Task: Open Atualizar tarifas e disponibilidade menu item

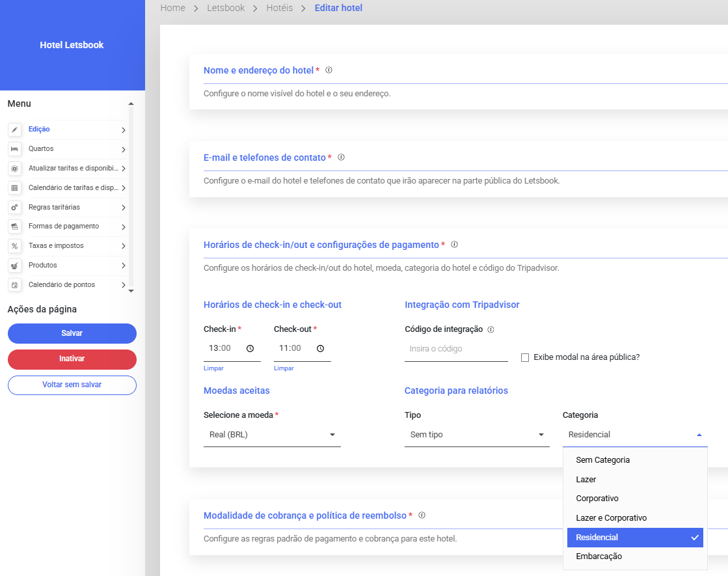Action: [74, 168]
